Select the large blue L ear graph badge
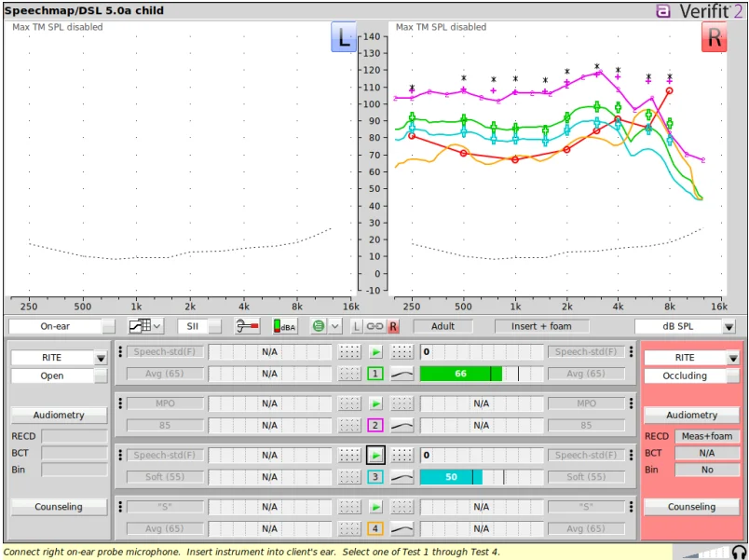 (344, 36)
